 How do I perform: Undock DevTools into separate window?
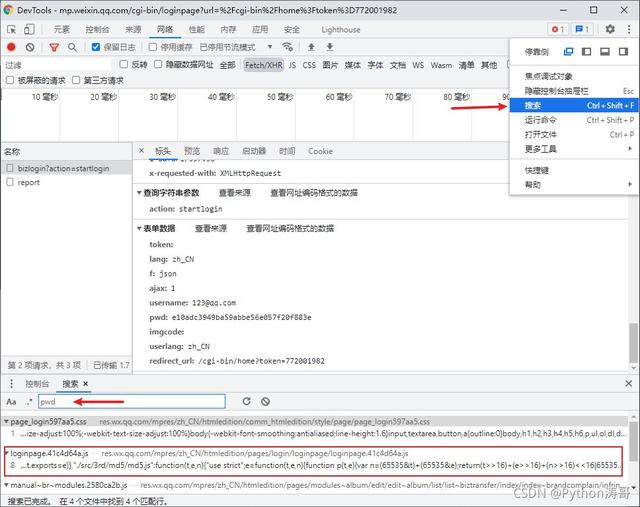[568, 51]
